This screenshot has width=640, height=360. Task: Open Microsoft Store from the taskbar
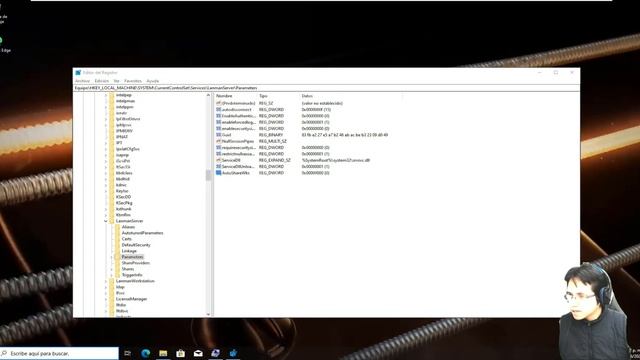pos(180,353)
